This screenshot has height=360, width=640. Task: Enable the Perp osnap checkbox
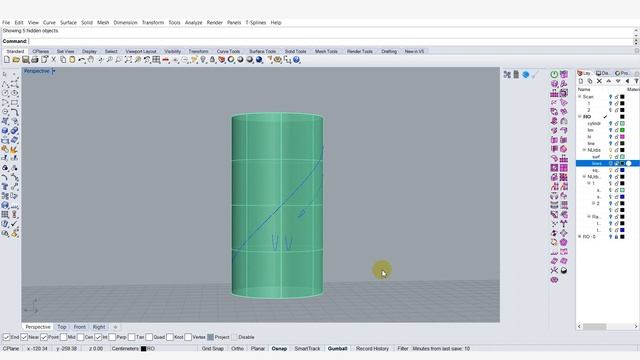112,337
